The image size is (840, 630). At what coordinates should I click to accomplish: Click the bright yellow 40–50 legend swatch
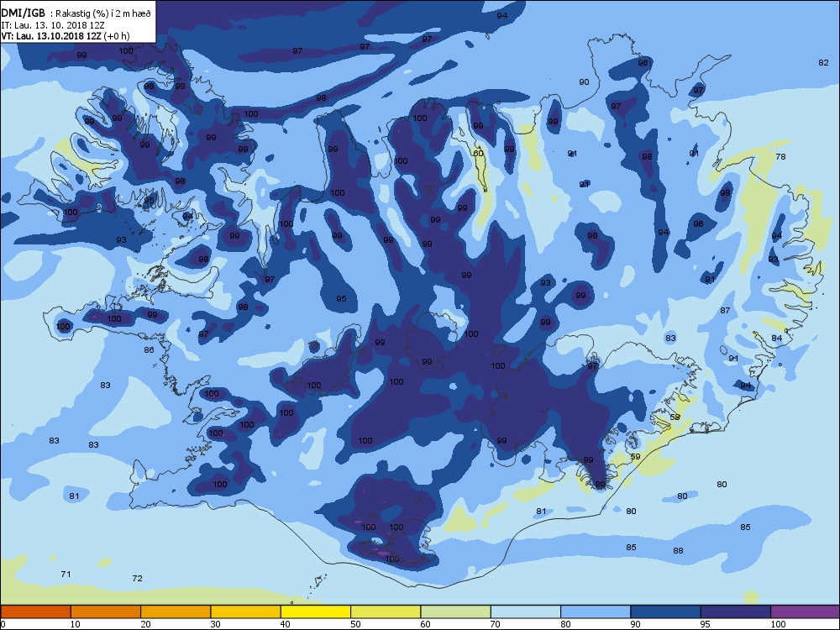[x=316, y=612]
